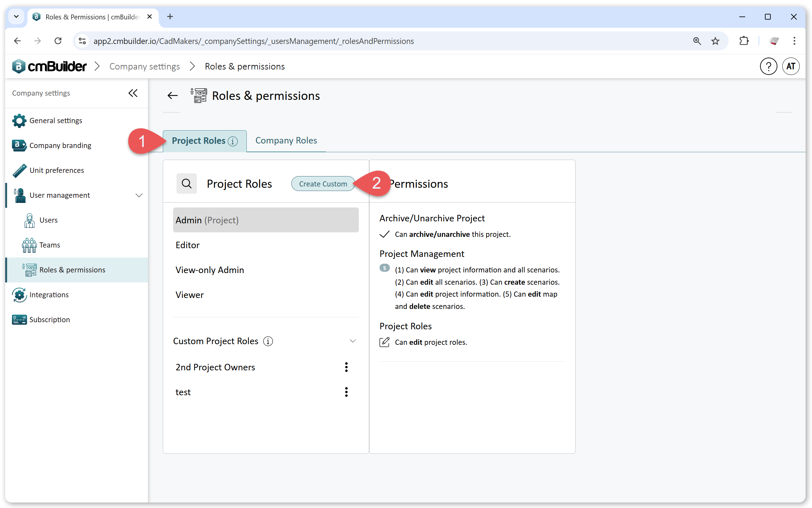Image resolution: width=812 pixels, height=508 pixels.
Task: Open browser extensions puzzle icon
Action: click(744, 41)
